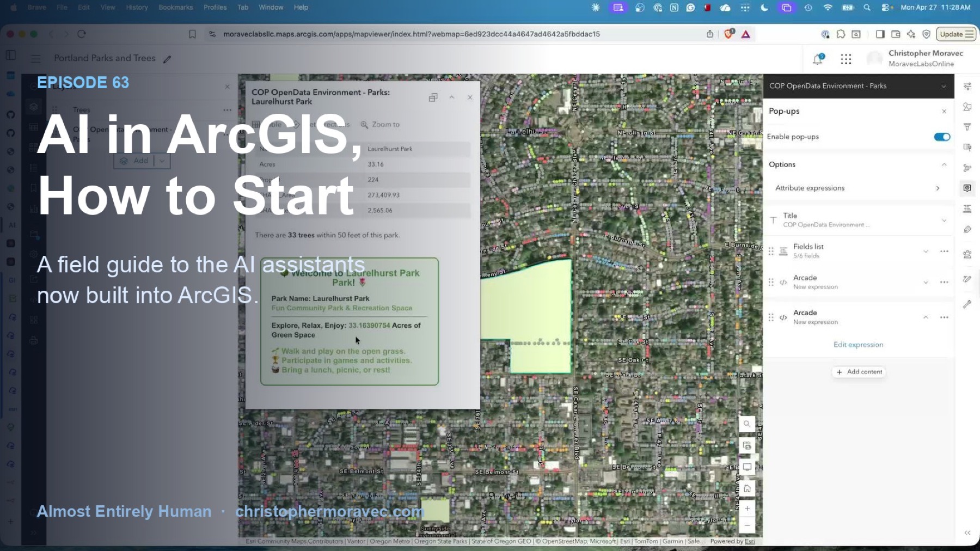The height and width of the screenshot is (551, 980).
Task: Click the Brave Update button
Action: click(x=956, y=34)
